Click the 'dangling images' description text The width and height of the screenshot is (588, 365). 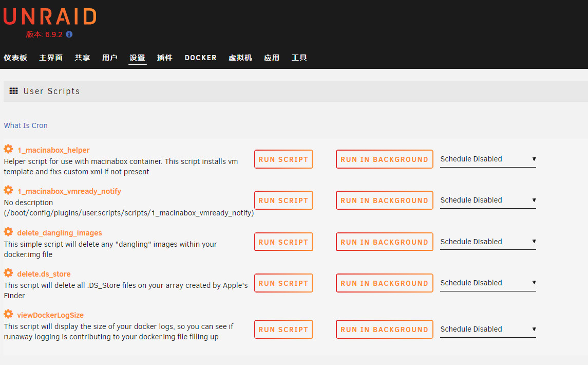(110, 249)
